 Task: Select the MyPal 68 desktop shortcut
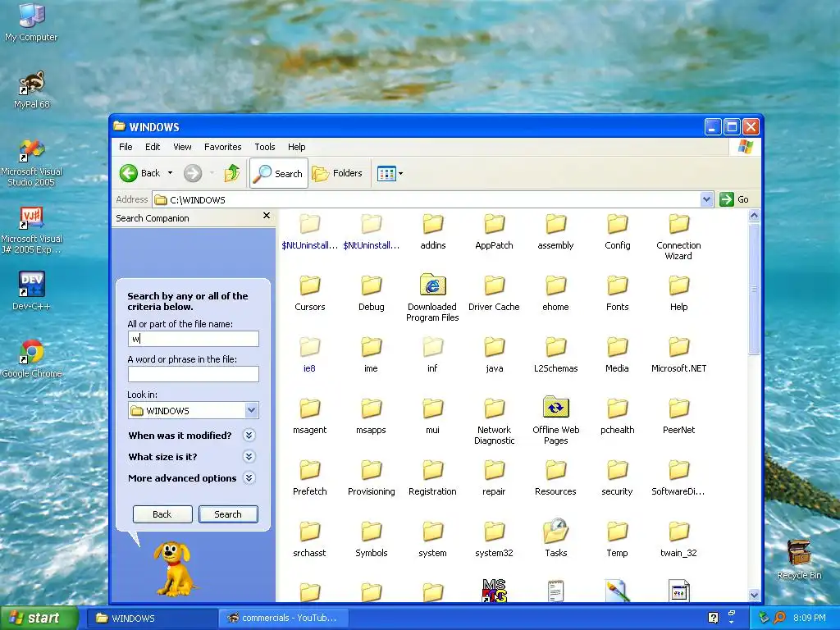pos(31,89)
